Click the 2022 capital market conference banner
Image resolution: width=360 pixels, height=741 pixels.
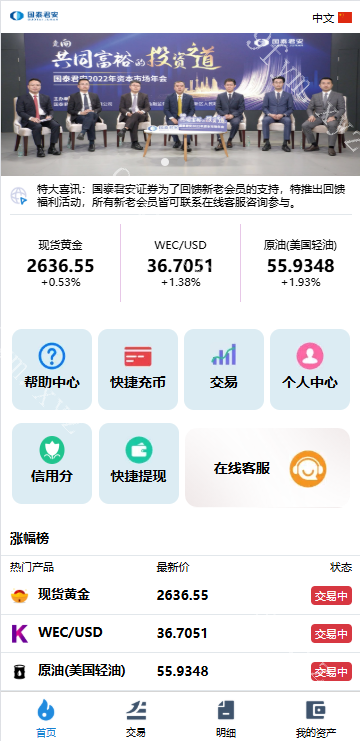coord(180,104)
